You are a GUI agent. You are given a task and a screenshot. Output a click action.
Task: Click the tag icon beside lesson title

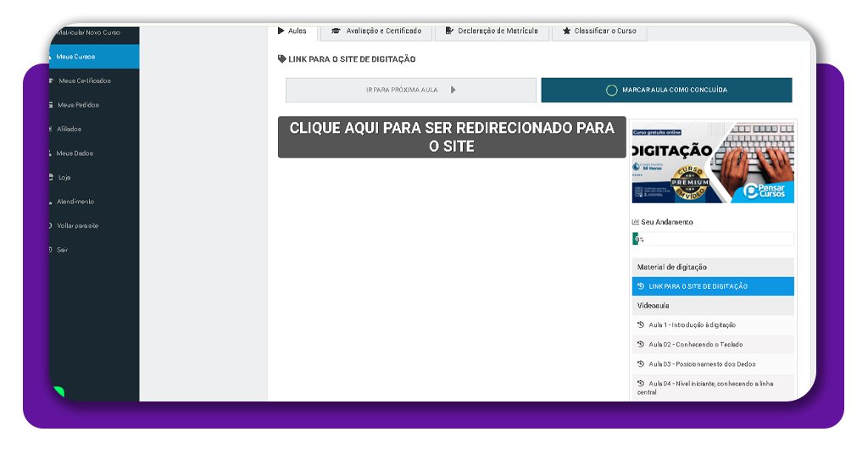point(281,59)
